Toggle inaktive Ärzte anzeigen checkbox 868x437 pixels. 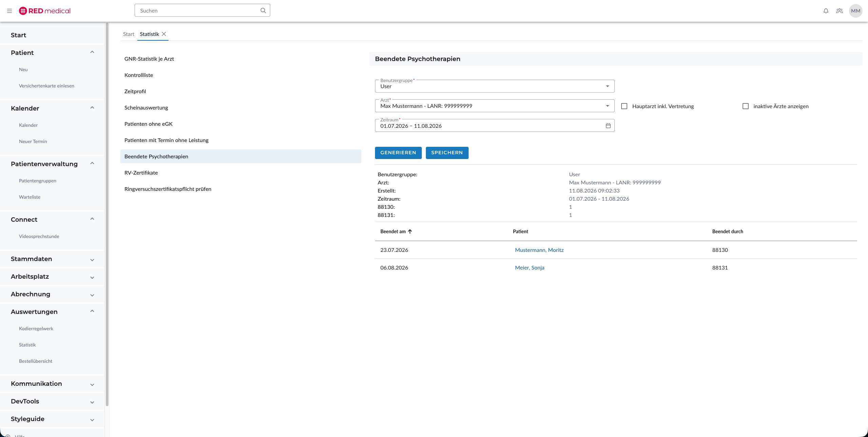tap(746, 106)
